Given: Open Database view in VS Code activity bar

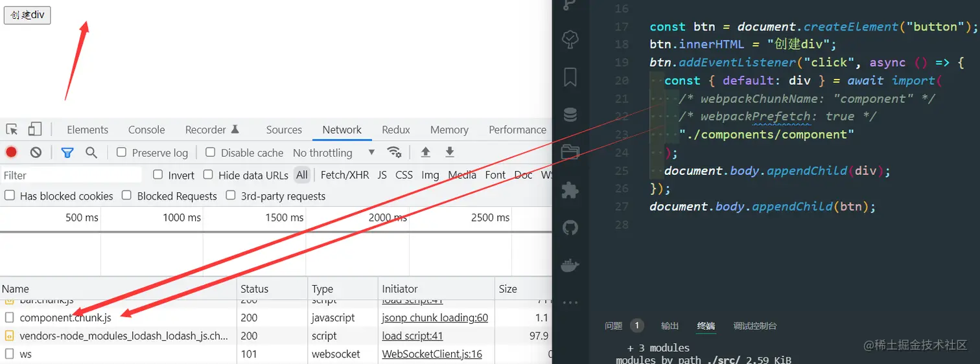Looking at the screenshot, I should click(570, 115).
